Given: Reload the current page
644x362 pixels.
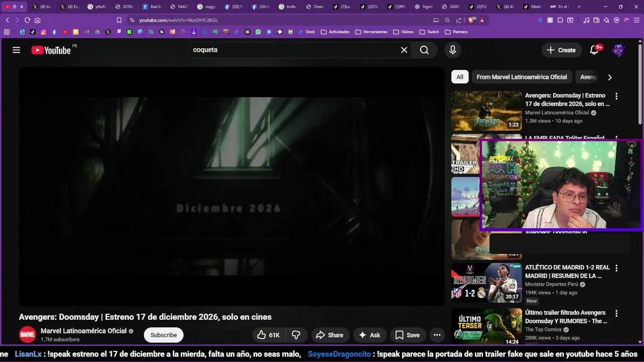Looking at the screenshot, I should pyautogui.click(x=27, y=20).
